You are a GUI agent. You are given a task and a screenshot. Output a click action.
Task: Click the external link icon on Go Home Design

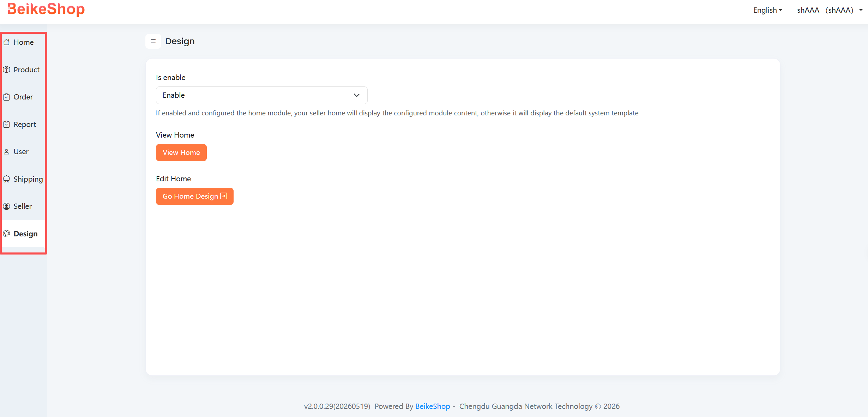point(223,196)
